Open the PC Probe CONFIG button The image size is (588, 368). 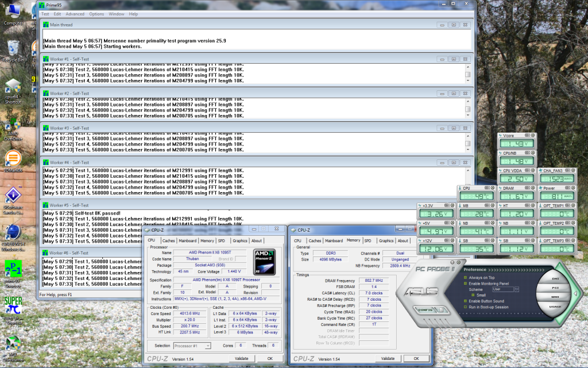tap(424, 309)
